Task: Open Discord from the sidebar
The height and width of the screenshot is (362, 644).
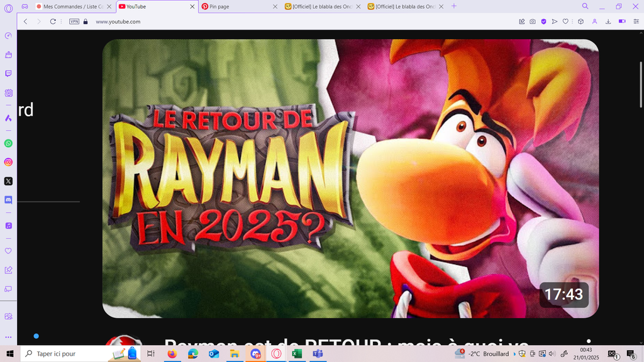Action: click(8, 200)
